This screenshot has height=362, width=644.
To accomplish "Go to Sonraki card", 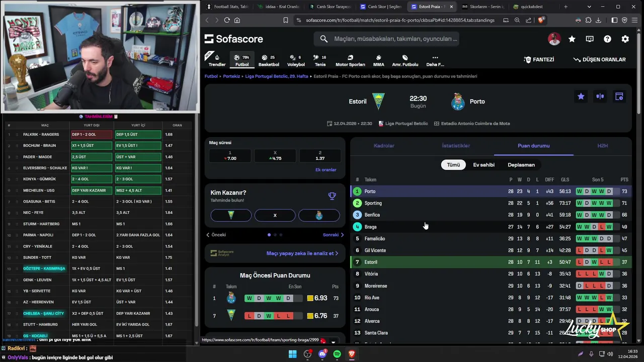I will [x=334, y=235].
